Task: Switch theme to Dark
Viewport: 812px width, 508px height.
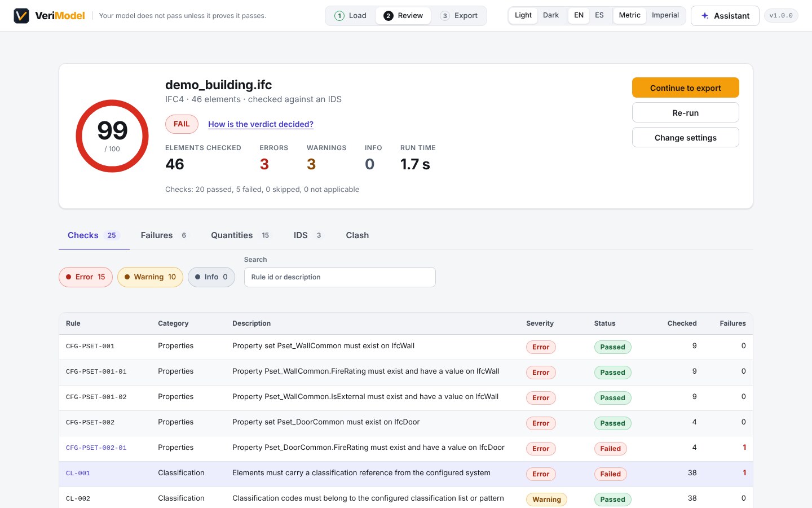Action: coord(551,15)
